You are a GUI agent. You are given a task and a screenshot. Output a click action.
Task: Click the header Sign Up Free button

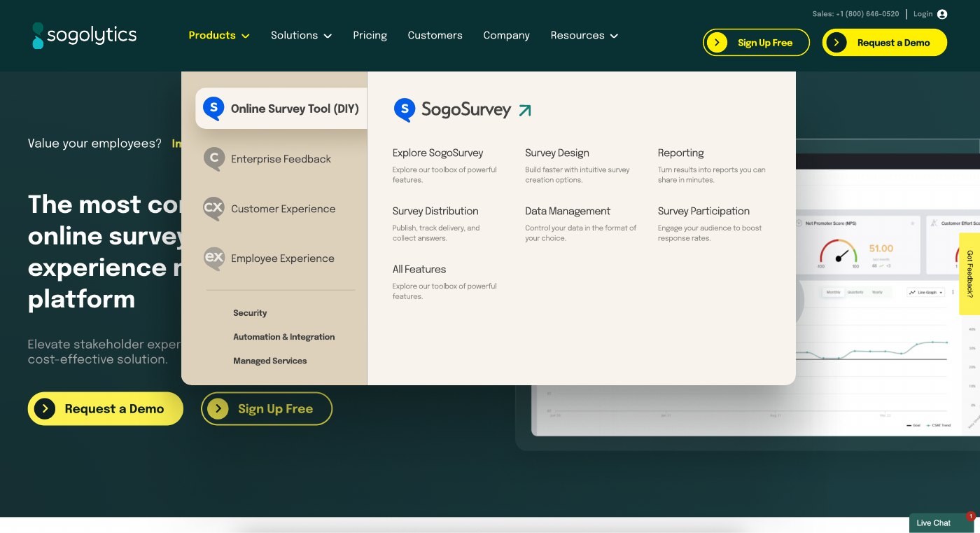tap(756, 43)
